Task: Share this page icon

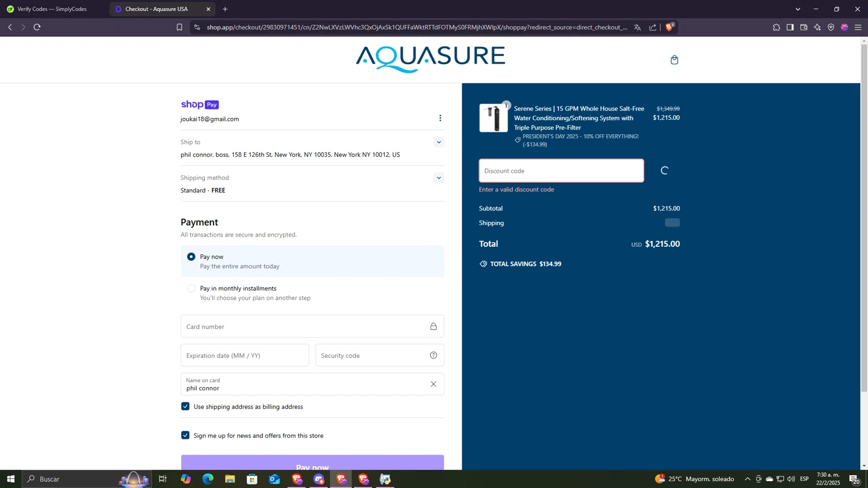Action: click(x=653, y=27)
